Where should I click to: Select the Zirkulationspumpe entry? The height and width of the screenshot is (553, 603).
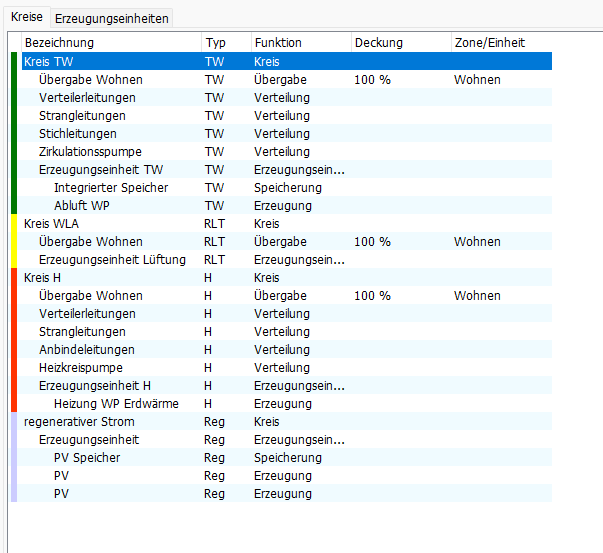(x=90, y=151)
